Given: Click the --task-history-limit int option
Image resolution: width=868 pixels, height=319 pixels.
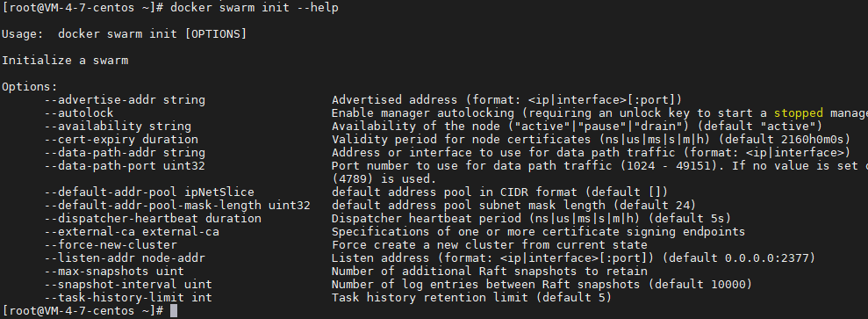Looking at the screenshot, I should pyautogui.click(x=128, y=297).
